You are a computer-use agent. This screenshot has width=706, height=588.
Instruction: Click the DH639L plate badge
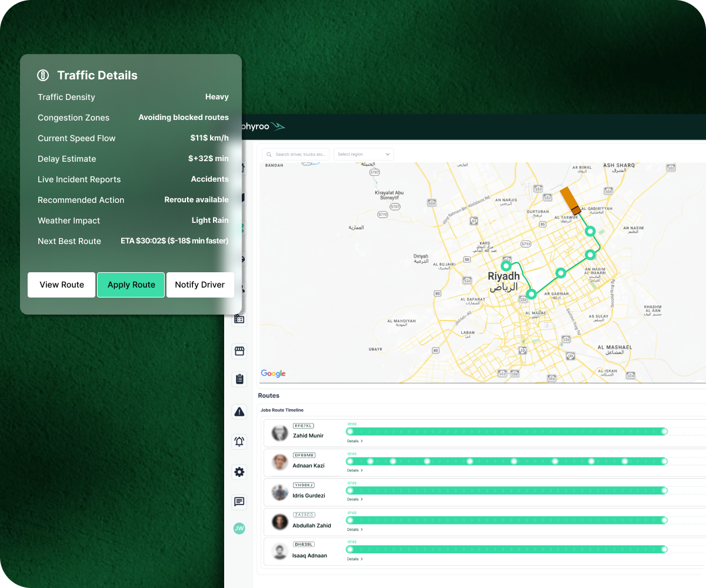[x=304, y=544]
